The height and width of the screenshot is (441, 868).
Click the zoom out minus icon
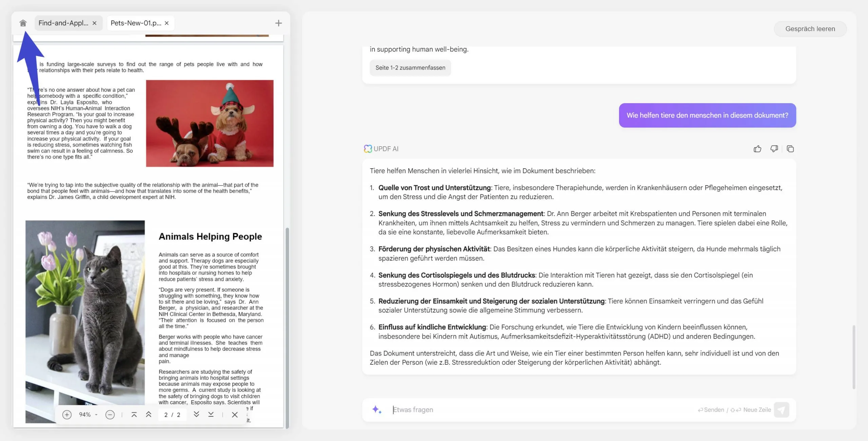click(x=110, y=415)
